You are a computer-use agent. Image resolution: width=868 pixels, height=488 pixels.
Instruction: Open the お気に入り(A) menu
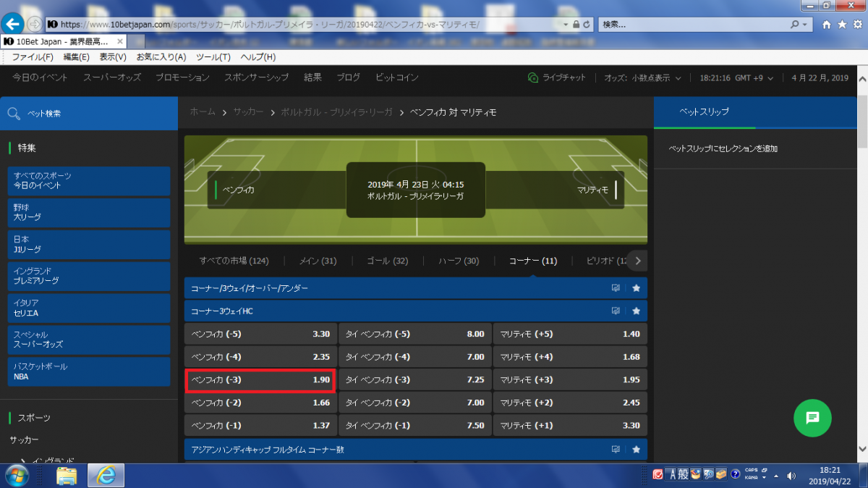tap(161, 57)
